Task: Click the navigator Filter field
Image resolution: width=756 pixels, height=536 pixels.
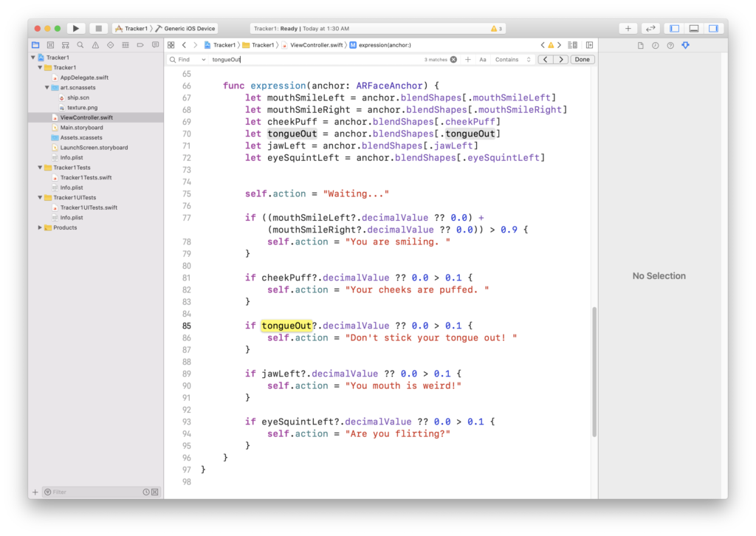Action: (92, 492)
